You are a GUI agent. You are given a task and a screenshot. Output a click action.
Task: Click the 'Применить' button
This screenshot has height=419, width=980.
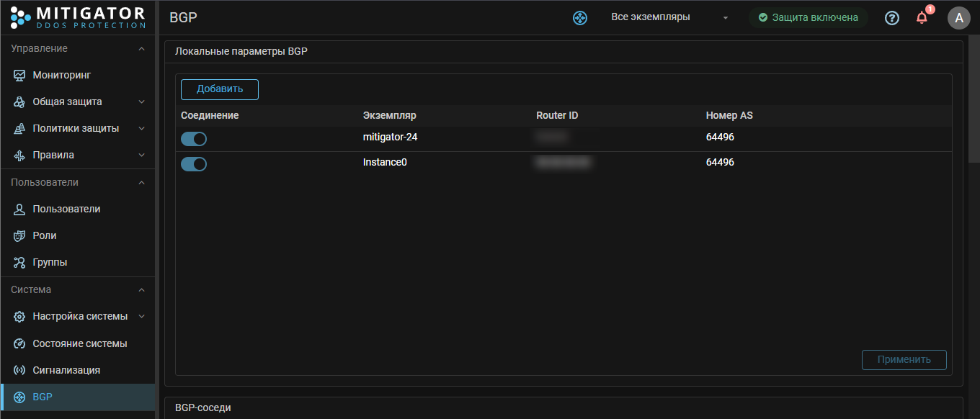tap(904, 360)
